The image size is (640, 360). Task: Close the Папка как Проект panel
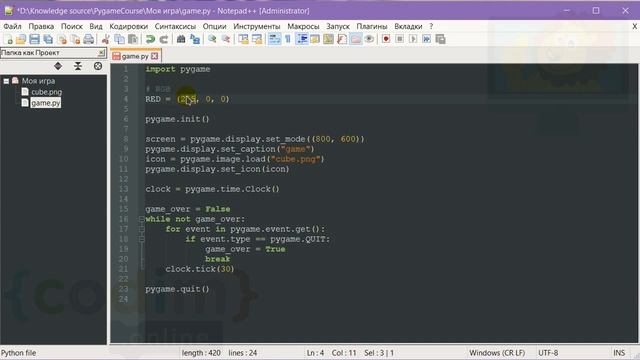click(x=101, y=53)
